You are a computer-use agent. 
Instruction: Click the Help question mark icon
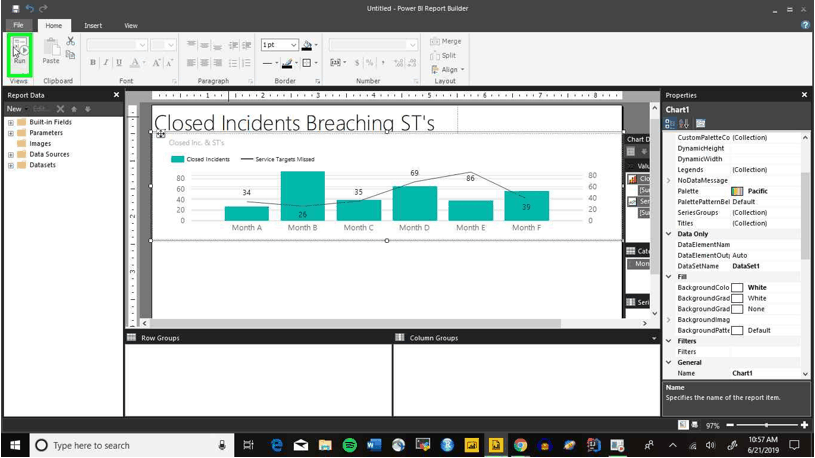[806, 25]
